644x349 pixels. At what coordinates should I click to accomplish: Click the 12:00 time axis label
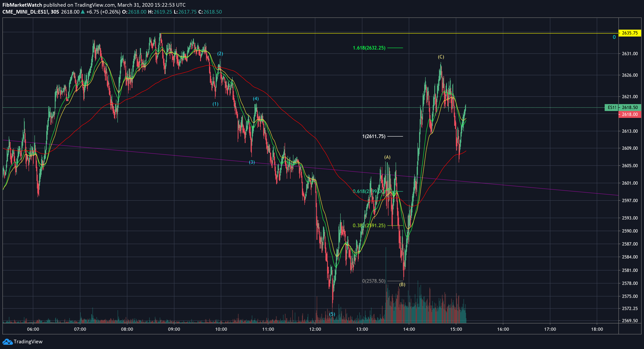(315, 329)
